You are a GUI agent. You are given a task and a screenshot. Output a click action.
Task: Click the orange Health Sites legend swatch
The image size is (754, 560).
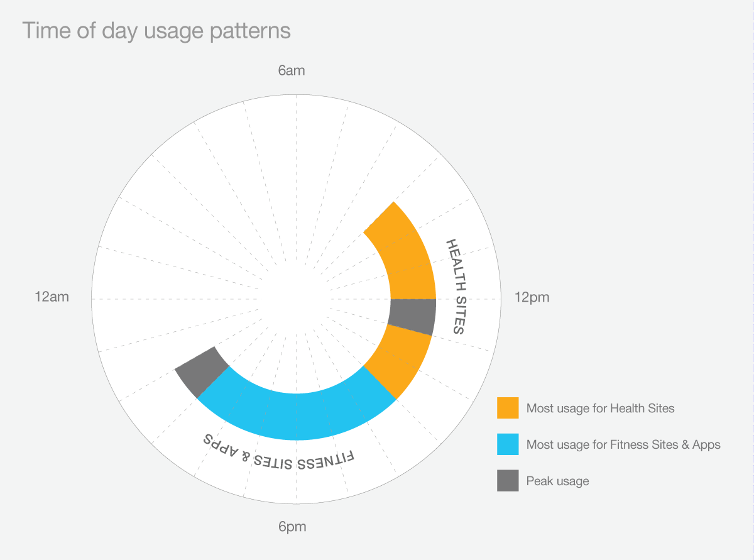[x=508, y=408]
